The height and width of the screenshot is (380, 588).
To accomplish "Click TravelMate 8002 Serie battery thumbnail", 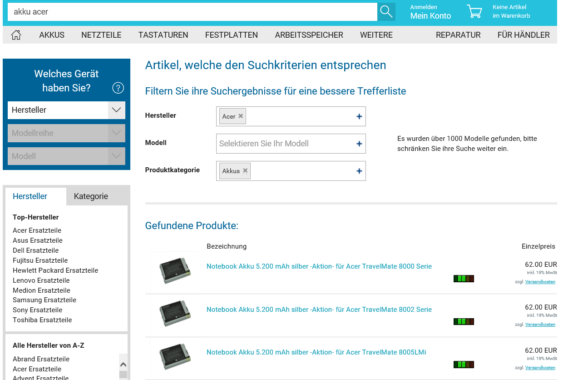I will (175, 315).
